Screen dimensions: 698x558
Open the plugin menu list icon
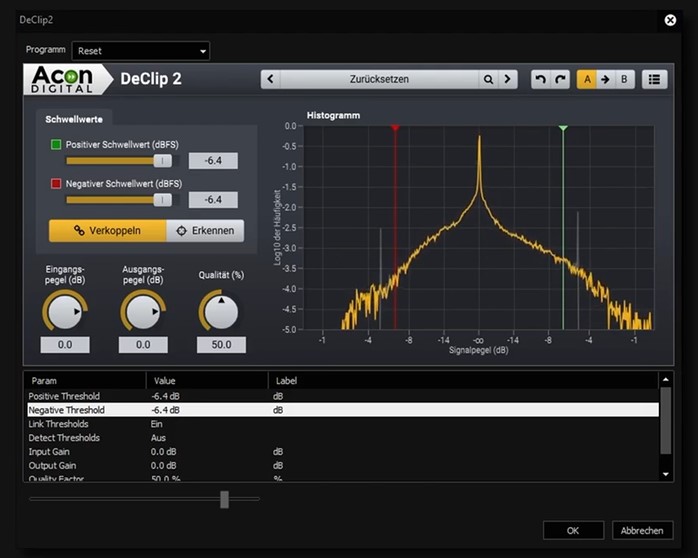click(x=654, y=79)
